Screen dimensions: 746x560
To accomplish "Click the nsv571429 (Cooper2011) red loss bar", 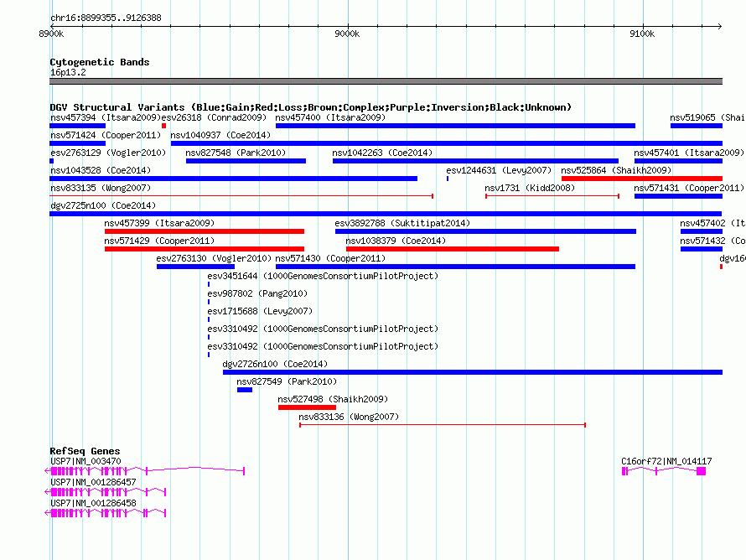I will click(205, 249).
